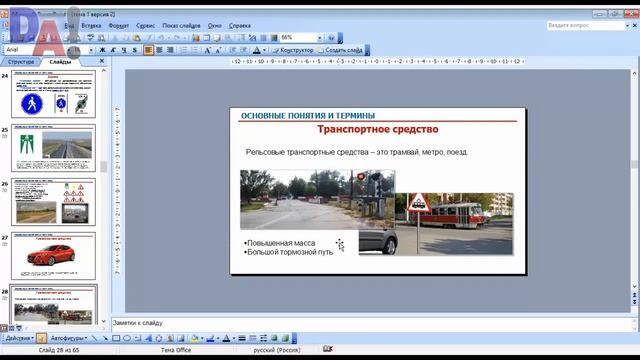Open the font color dropdown arrow in formatting toolbar
This screenshot has width=640, height=360.
[x=264, y=50]
